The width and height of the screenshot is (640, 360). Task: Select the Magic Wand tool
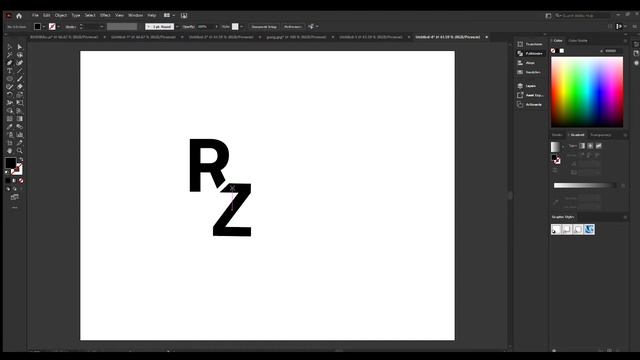click(x=10, y=55)
